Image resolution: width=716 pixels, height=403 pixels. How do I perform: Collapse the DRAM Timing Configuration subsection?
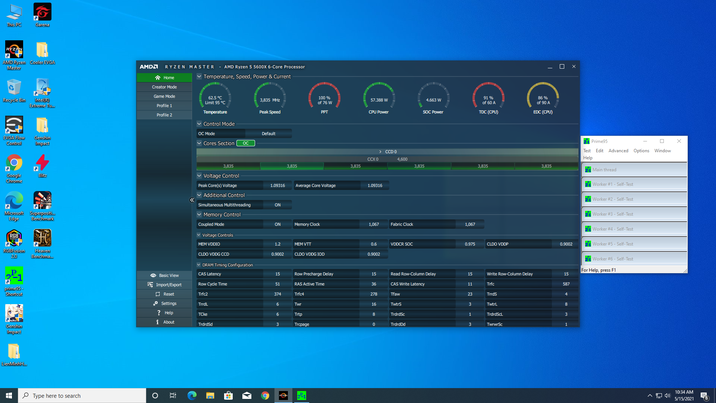[199, 265]
